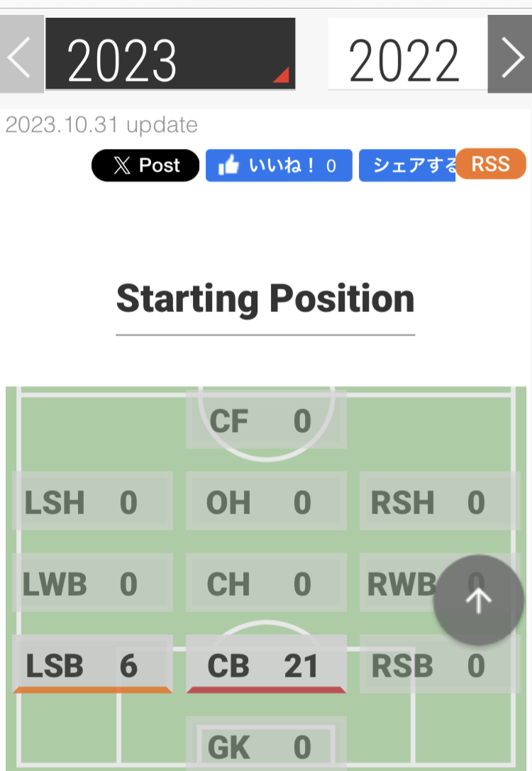Click the Facebook thumbs-up like button
This screenshot has height=771, width=532.
(x=279, y=165)
